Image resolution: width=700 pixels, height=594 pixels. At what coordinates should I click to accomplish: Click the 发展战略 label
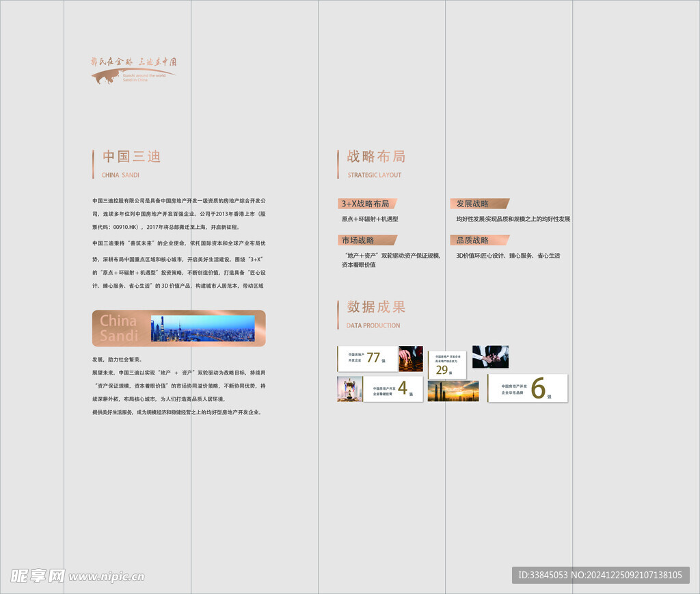click(479, 204)
